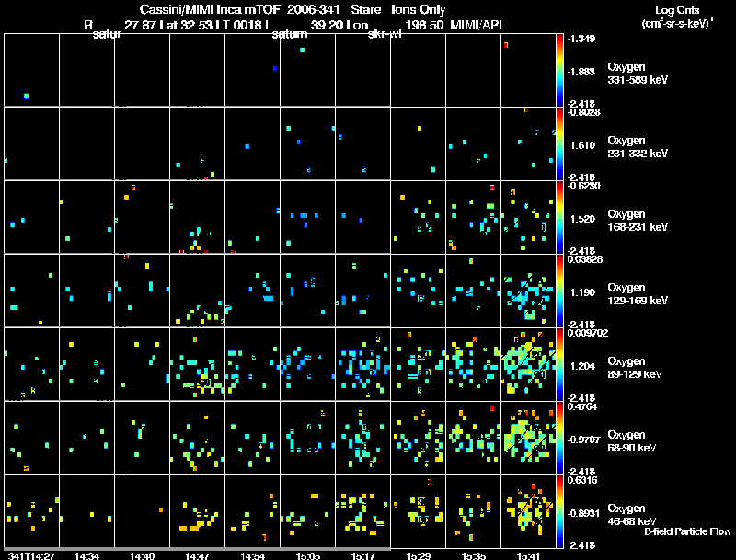Open the 15:29 panel in 168-231 keV row
The width and height of the screenshot is (736, 560).
419,217
